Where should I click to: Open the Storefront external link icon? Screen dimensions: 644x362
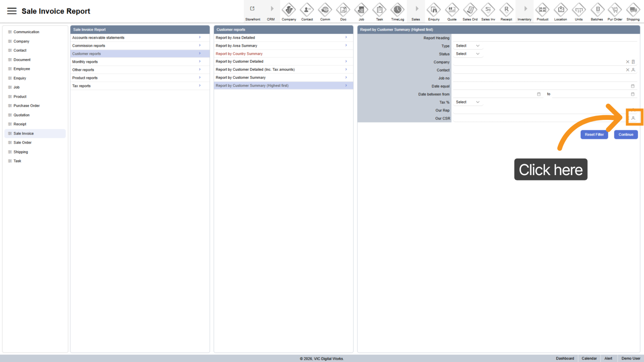point(252,9)
